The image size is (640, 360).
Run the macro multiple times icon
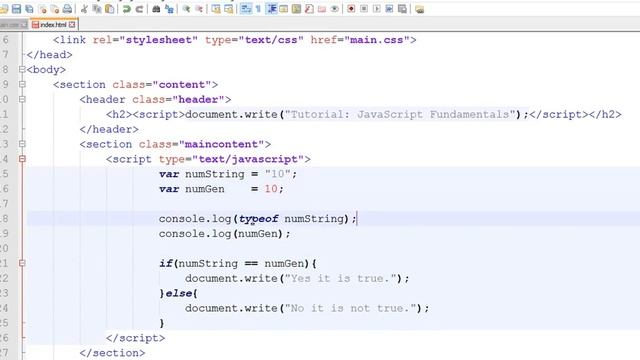pos(389,9)
